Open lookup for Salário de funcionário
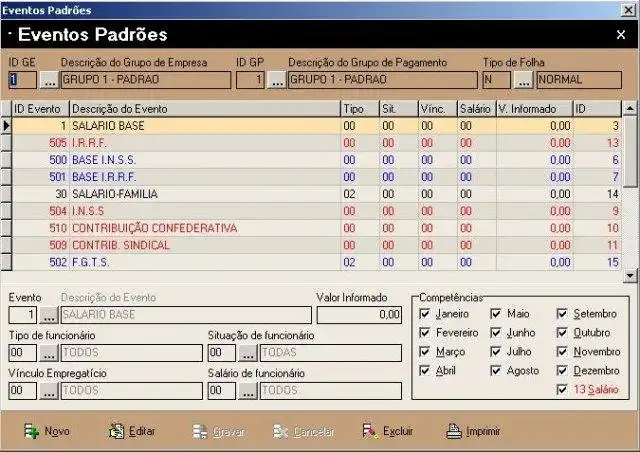Screen dimensions: 640x453 coord(248,391)
